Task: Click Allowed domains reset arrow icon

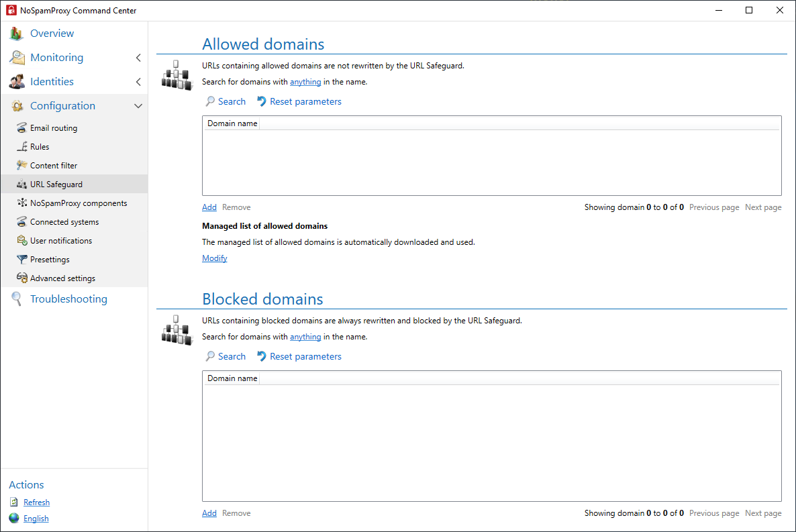Action: pyautogui.click(x=262, y=101)
